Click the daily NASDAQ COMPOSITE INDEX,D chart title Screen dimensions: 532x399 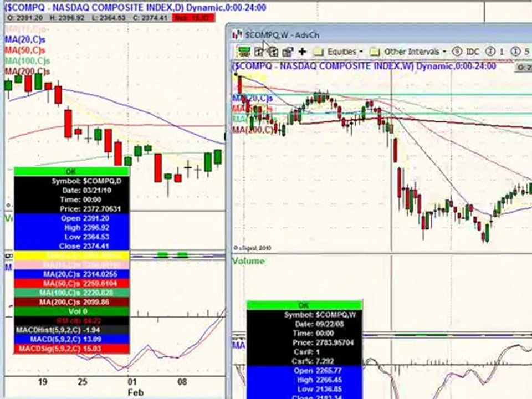(135, 7)
